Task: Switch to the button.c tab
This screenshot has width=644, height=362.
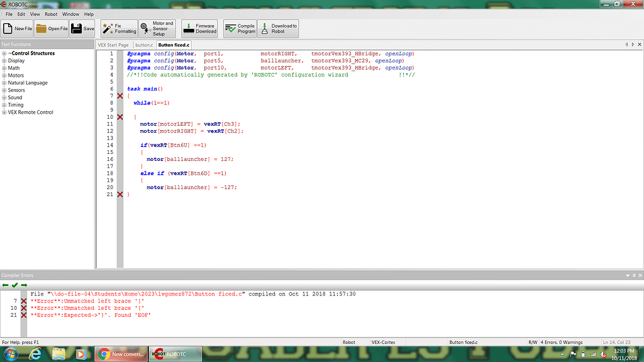Action: [x=144, y=45]
